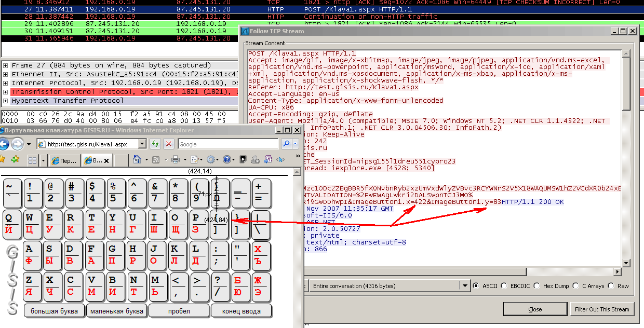This screenshot has width=644, height=328.
Task: Expand the Ethernet II tree node
Action: click(x=5, y=74)
